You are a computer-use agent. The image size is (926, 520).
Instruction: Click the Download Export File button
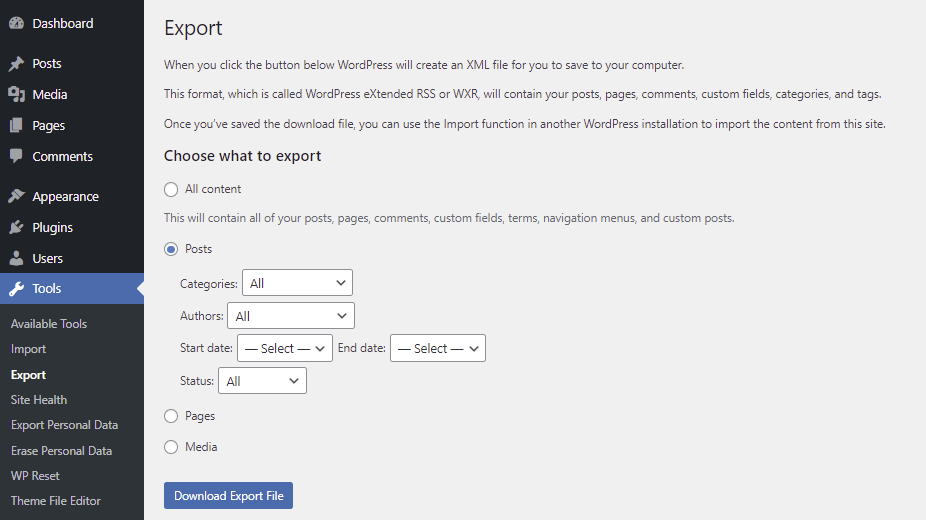coord(228,496)
